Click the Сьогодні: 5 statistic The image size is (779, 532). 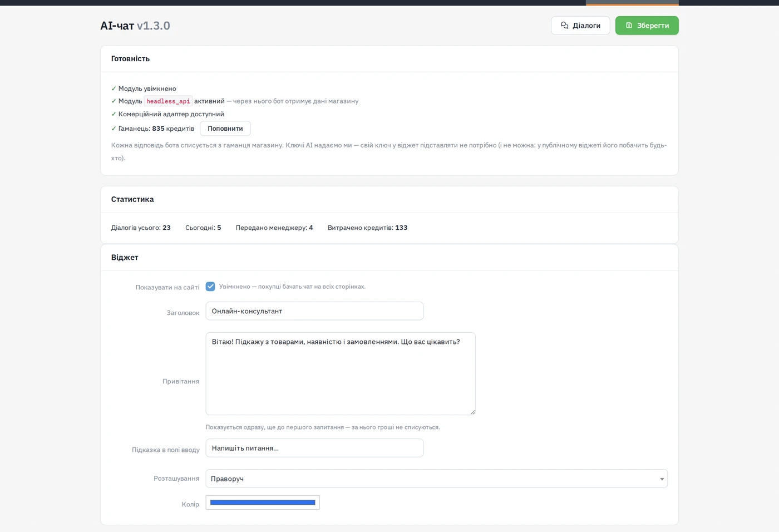(x=203, y=228)
